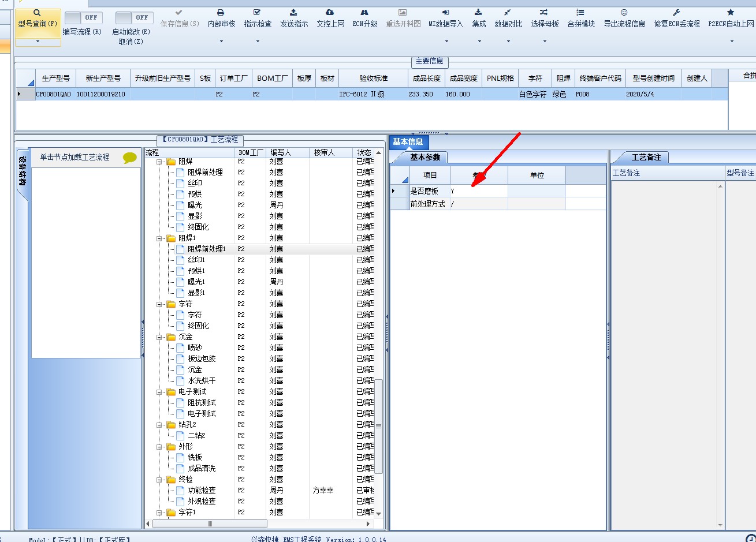
Task: Click the 编写人 column header
Action: click(288, 152)
